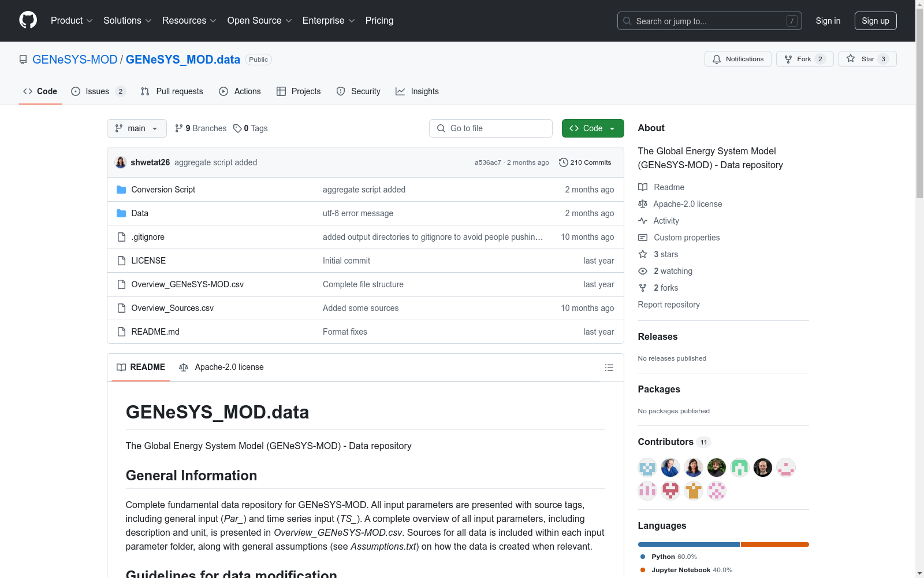This screenshot has height=578, width=924.
Task: Click the Conversion Script folder icon
Action: click(x=121, y=190)
